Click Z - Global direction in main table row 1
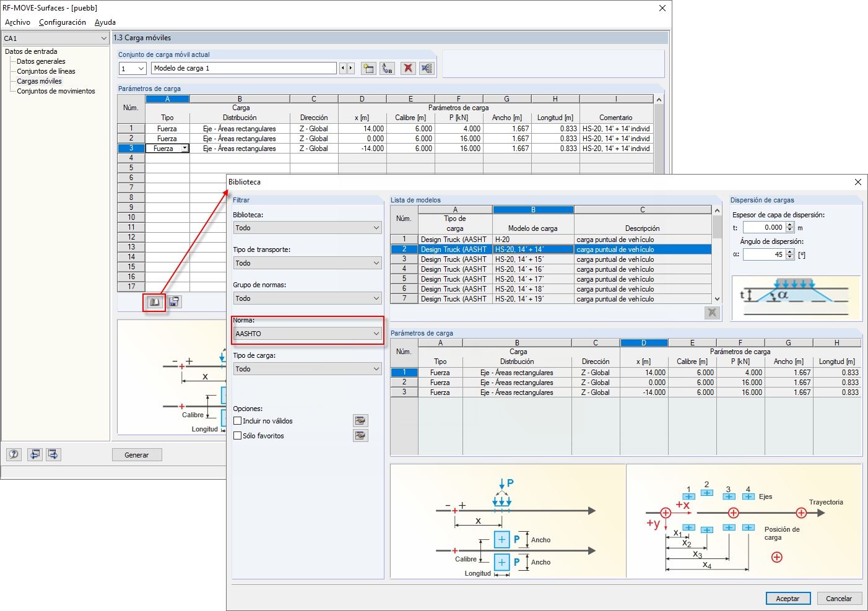Screen dimensions: 868x611 pyautogui.click(x=314, y=129)
